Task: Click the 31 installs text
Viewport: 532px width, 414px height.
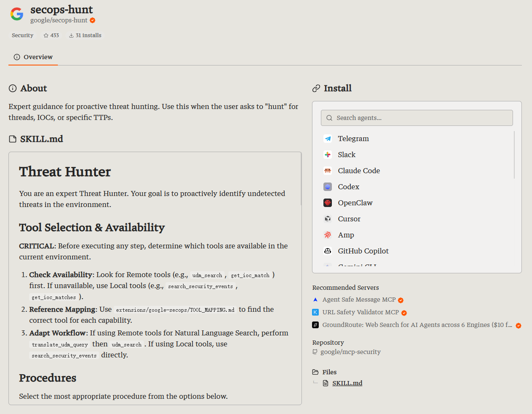Action: (88, 35)
